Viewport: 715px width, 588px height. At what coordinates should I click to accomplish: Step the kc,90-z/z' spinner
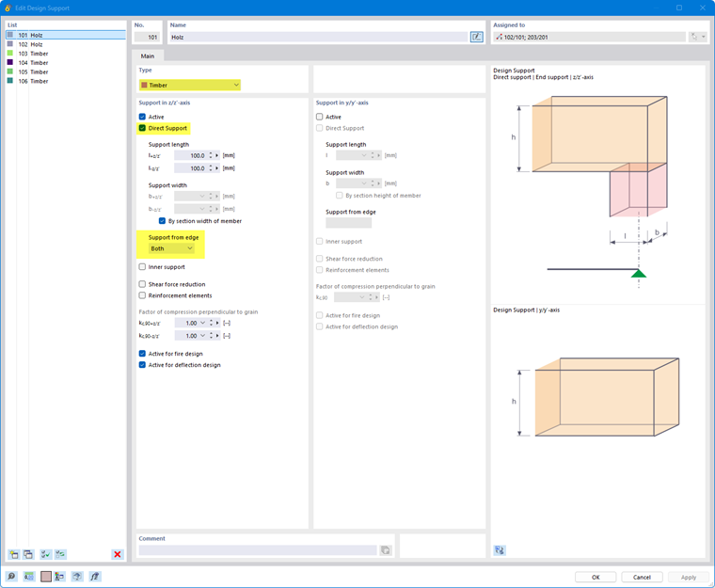tap(211, 336)
